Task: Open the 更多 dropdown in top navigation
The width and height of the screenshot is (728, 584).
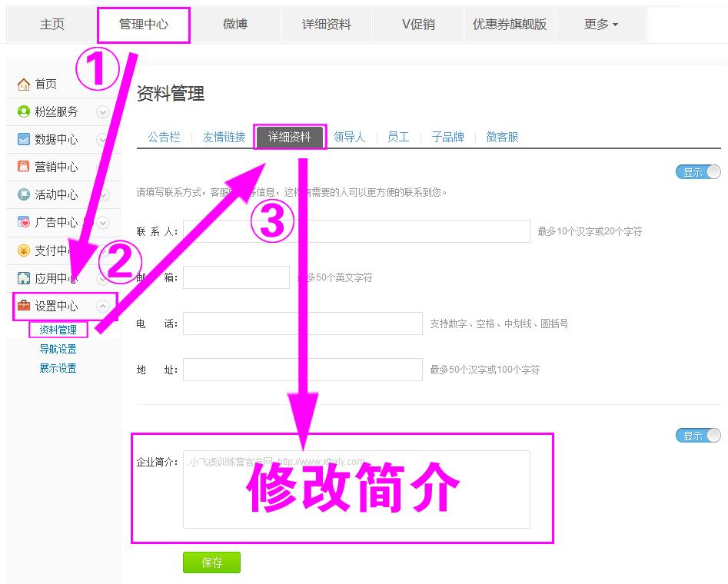Action: point(601,25)
